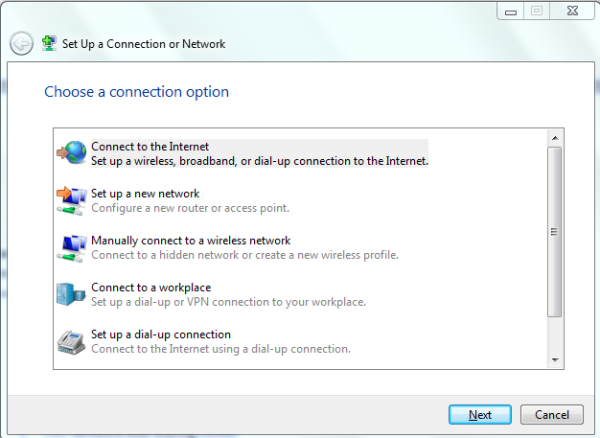600x438 pixels.
Task: Click the workplace building icon
Action: pos(71,294)
